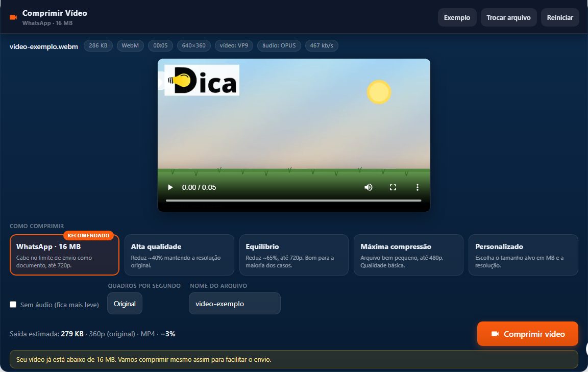Click the RECOMENDADO badge
588x372 pixels.
tap(88, 236)
